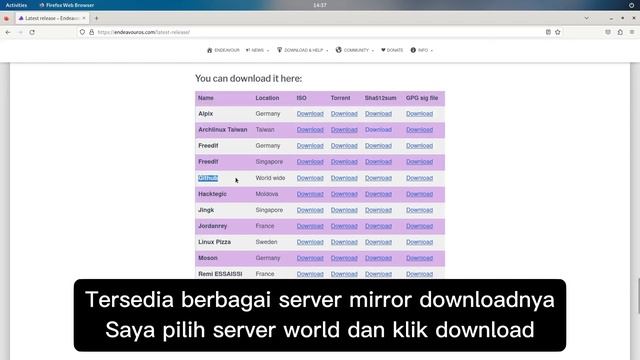
Task: Reload the page with the refresh icon
Action: tap(32, 32)
